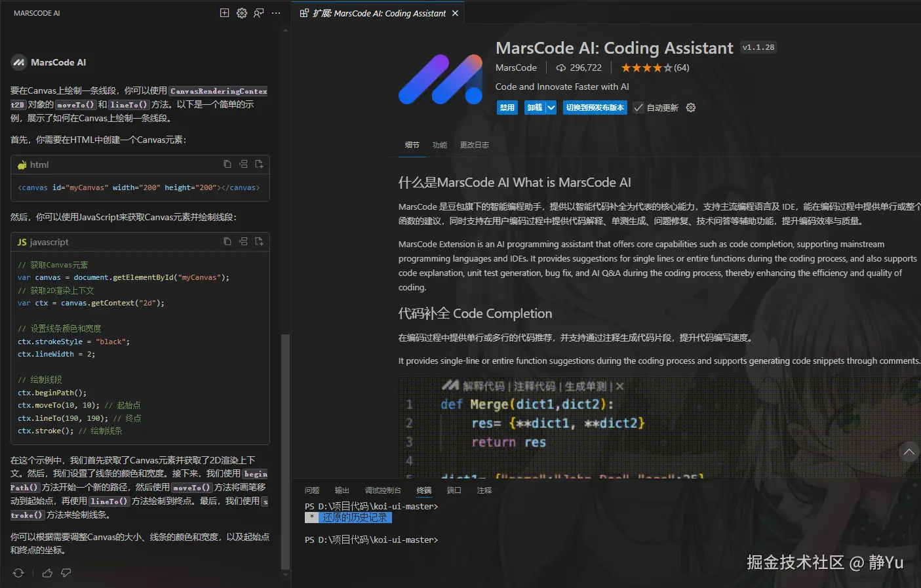Switch to the 端口 panel tab
Screen dimensions: 921x588
tap(454, 490)
